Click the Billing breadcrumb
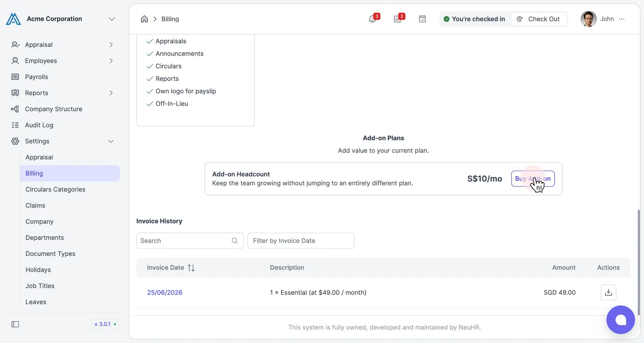 (x=170, y=19)
